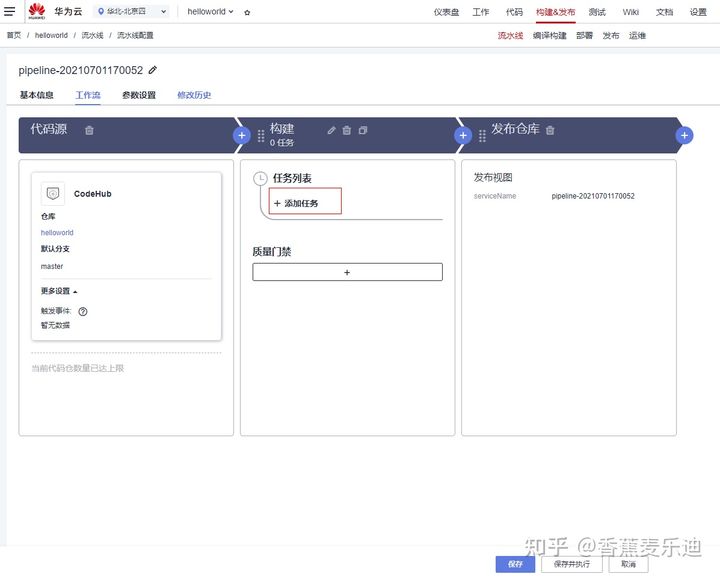Open the helloworld repository link
Screen dimensions: 720x577
tap(57, 233)
